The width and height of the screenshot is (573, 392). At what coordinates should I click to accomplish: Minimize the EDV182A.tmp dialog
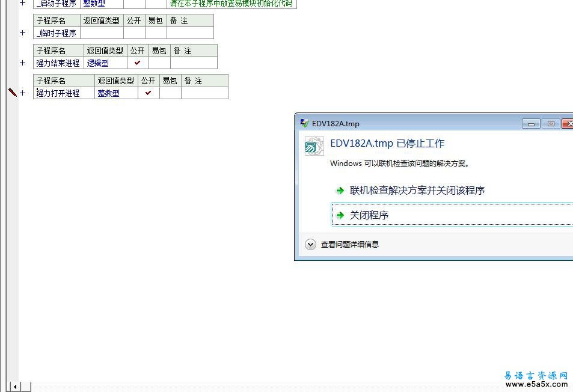pyautogui.click(x=532, y=124)
